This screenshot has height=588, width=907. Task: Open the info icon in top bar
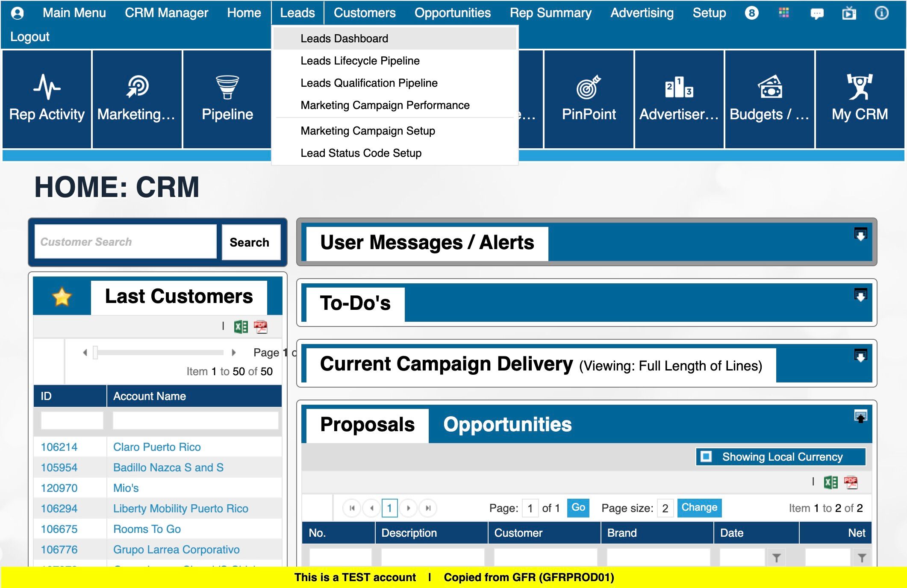881,13
